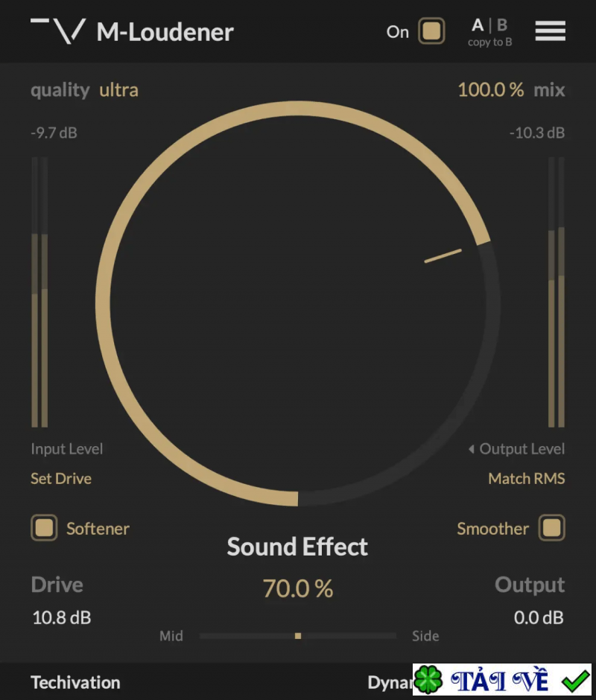Toggle the Smoother switch
Viewport: 596px width, 700px height.
(552, 528)
